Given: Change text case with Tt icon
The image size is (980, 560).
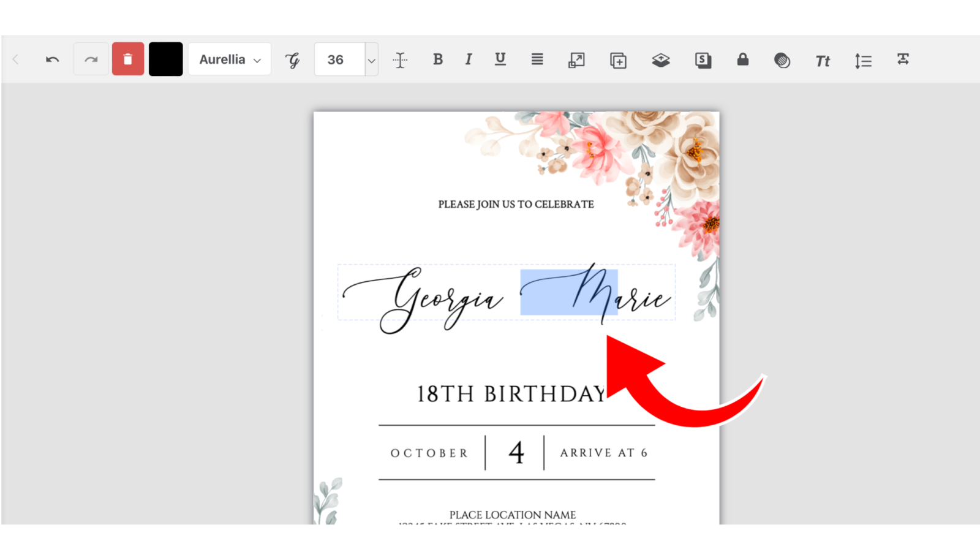Looking at the screenshot, I should [823, 61].
